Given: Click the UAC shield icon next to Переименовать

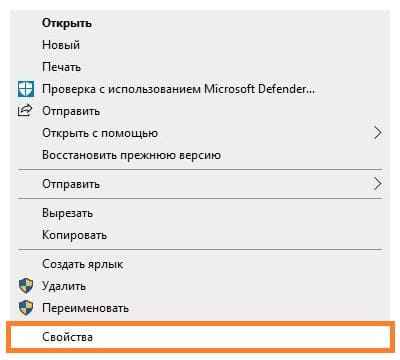Looking at the screenshot, I should pyautogui.click(x=26, y=308).
